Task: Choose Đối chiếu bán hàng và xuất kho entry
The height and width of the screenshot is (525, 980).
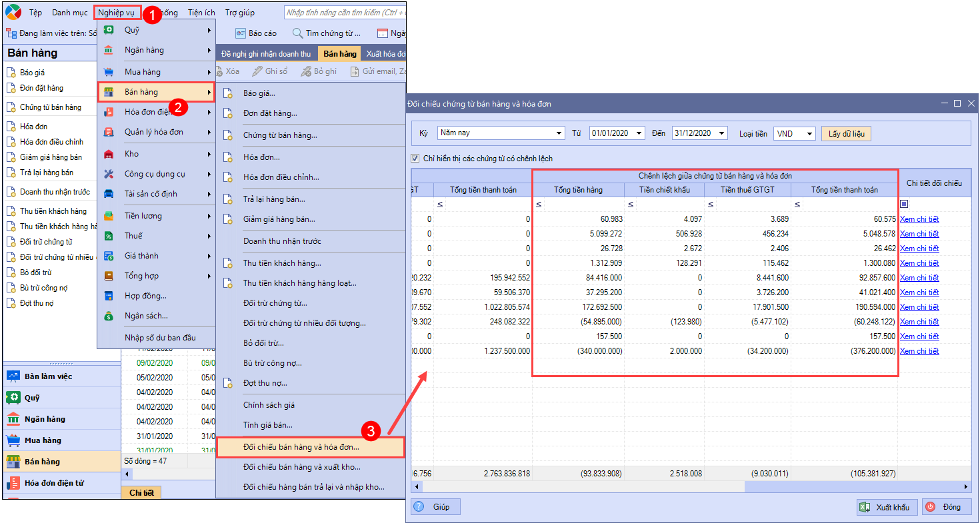Action: [301, 467]
